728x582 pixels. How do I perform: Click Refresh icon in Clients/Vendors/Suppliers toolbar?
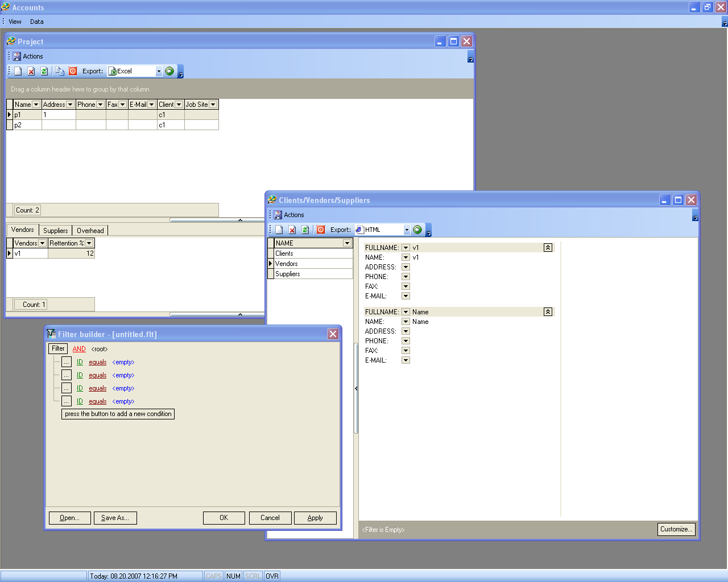coord(305,230)
